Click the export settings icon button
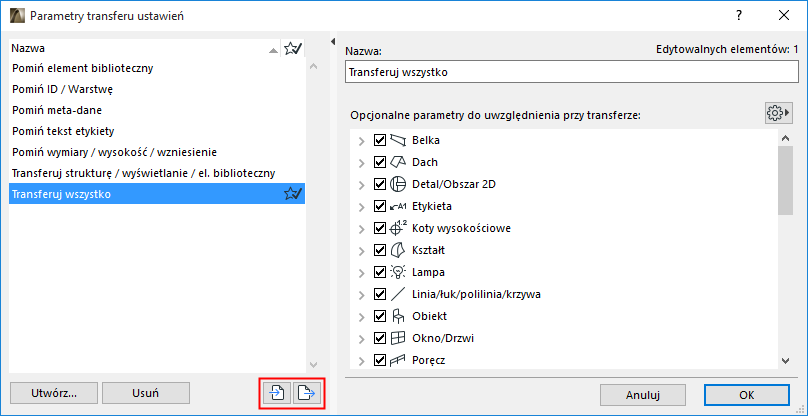This screenshot has width=808, height=416. click(307, 393)
